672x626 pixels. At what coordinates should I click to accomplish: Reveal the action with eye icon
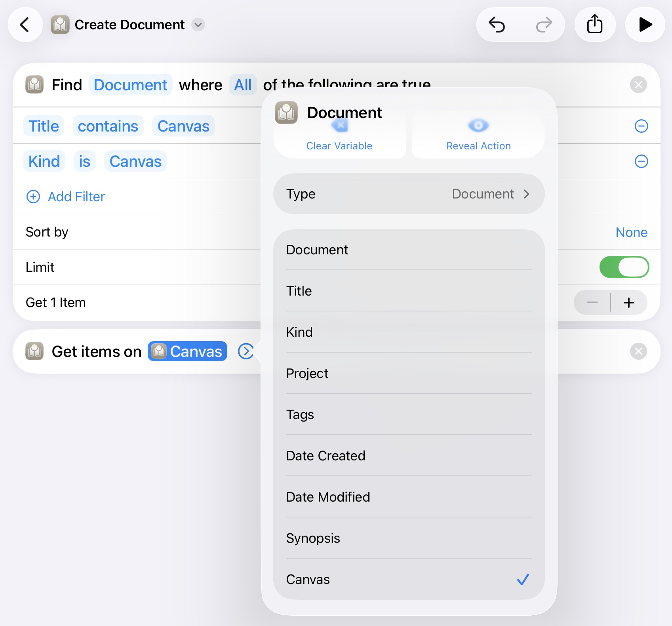coord(478,136)
